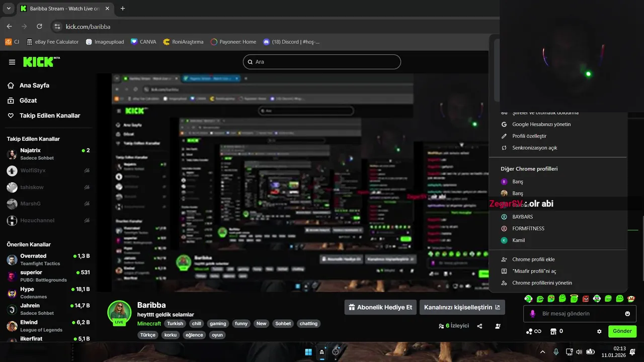Open the Kick hamburger sidebar menu
Viewport: 644px width, 362px height.
click(x=12, y=62)
